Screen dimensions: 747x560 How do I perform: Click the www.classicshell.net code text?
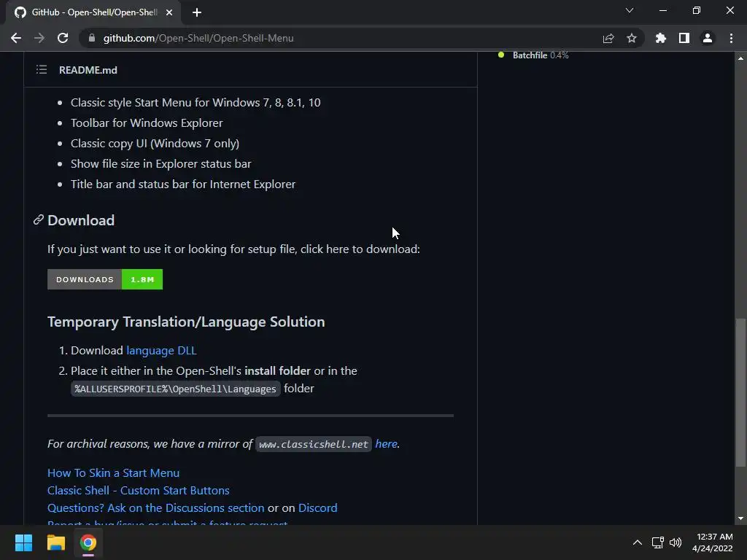[x=314, y=444]
